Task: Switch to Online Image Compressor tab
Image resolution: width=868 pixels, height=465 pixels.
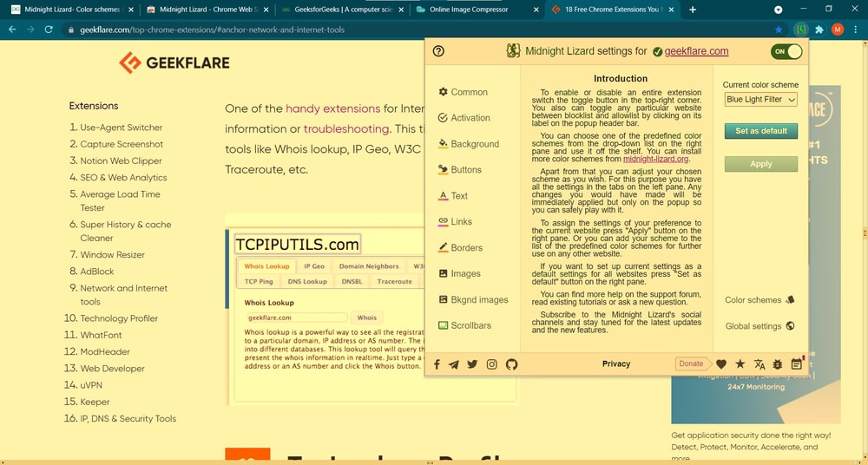Action: point(477,10)
